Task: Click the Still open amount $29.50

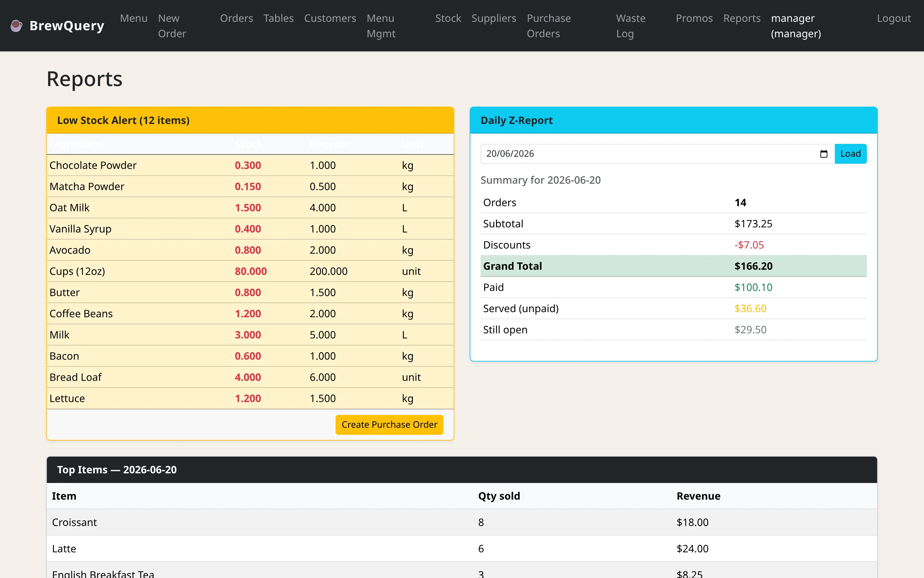Action: pyautogui.click(x=750, y=330)
